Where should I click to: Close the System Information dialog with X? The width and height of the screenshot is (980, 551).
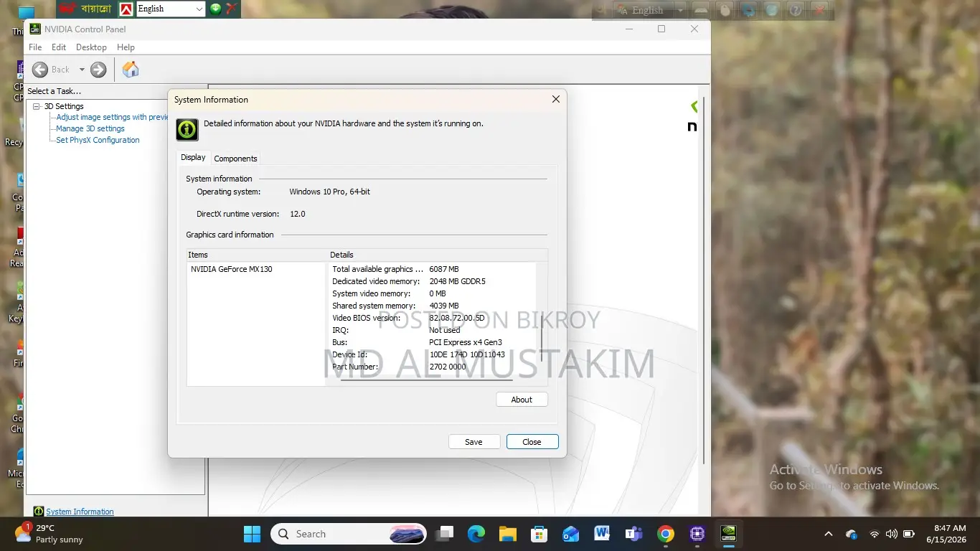pyautogui.click(x=555, y=100)
